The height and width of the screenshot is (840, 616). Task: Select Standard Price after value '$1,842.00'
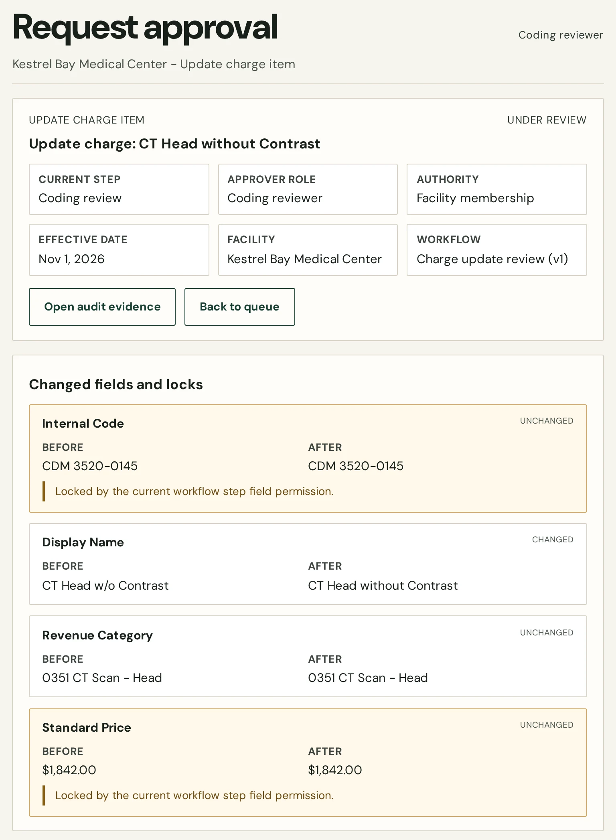pos(335,770)
